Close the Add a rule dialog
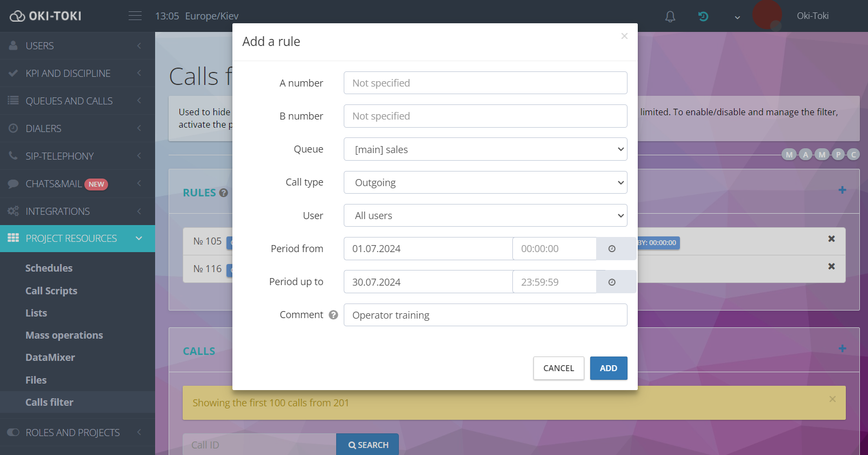The image size is (868, 455). tap(624, 36)
